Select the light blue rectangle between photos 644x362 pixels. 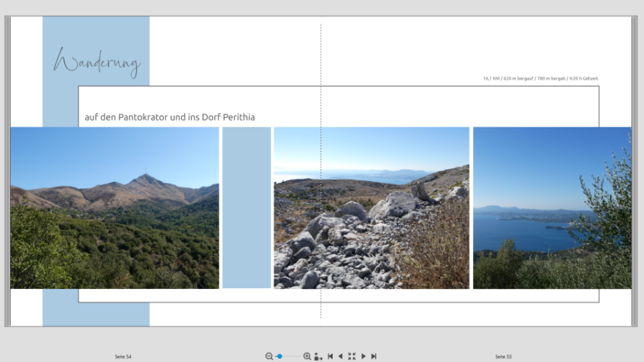(x=246, y=207)
